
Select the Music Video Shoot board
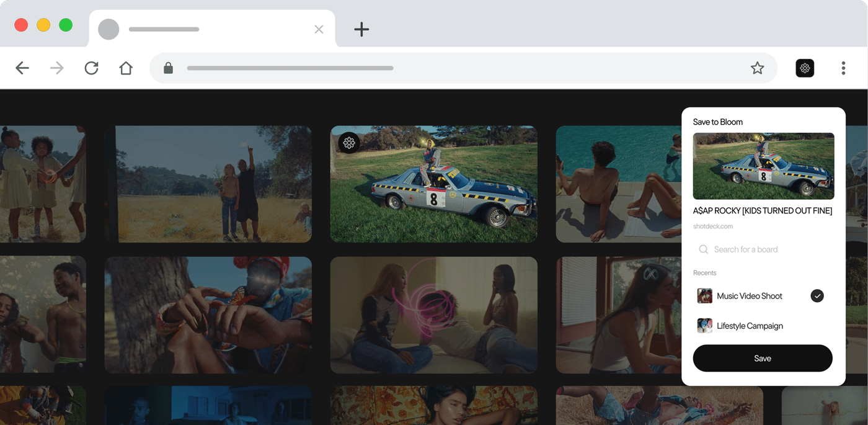763,296
